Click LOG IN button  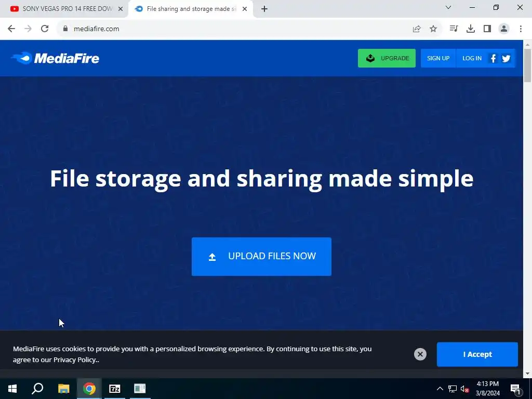[472, 58]
